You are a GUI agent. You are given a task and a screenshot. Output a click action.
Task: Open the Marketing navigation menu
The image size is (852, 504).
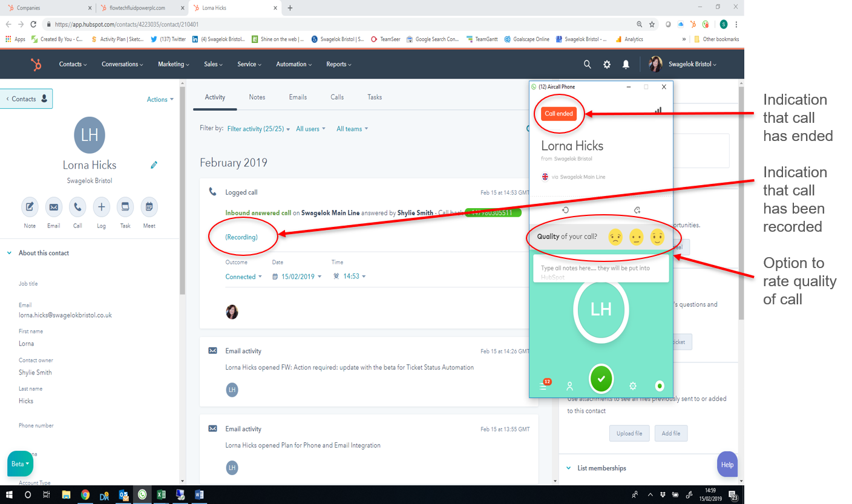click(174, 64)
